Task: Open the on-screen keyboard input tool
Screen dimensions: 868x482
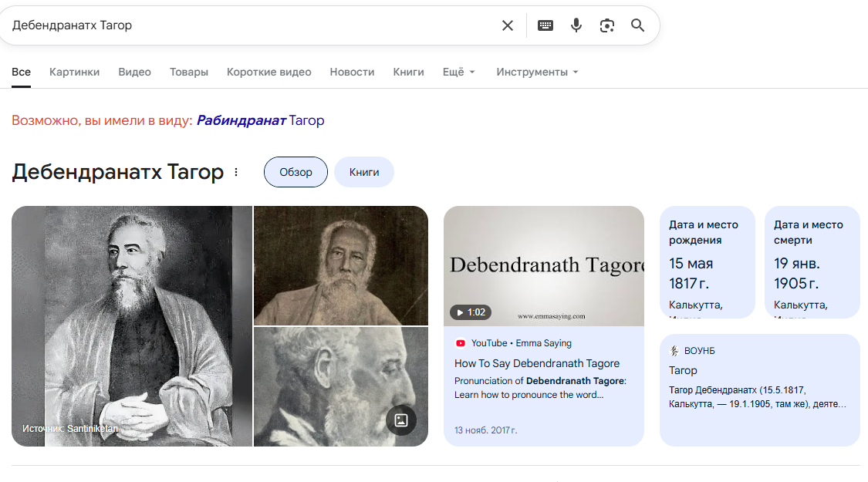Action: pyautogui.click(x=545, y=25)
